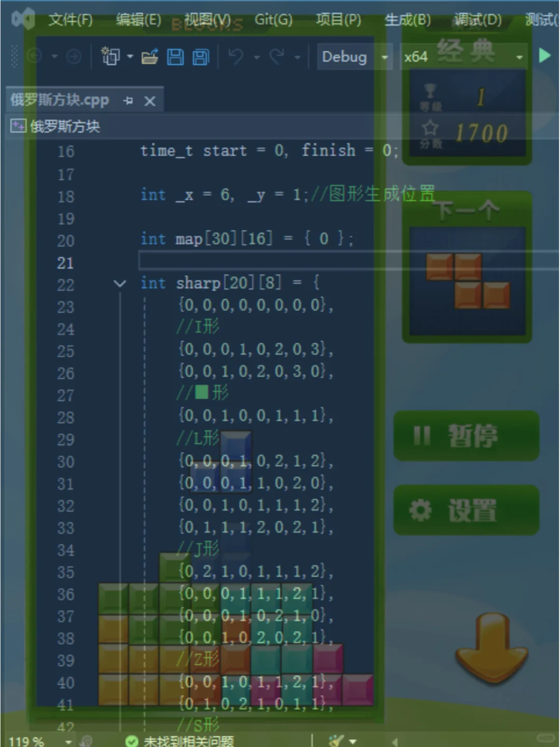Click the horizontal scrollbar left arrow
Viewport: 560px width, 747px height.
pyautogui.click(x=395, y=742)
